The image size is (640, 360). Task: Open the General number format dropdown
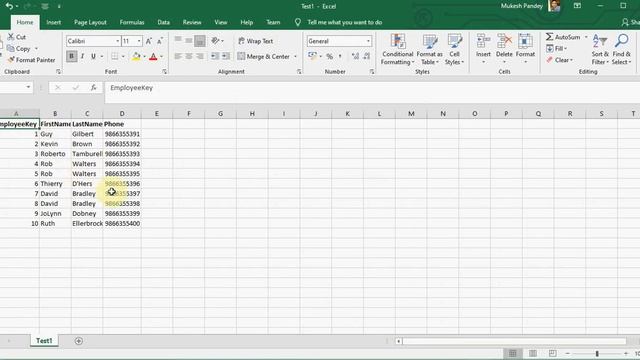368,41
